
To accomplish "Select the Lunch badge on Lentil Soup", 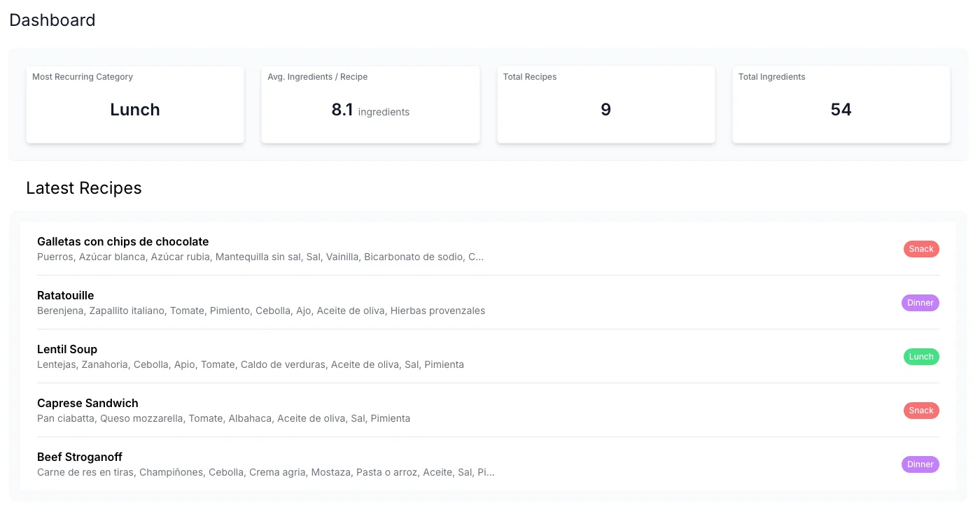I will pos(921,357).
